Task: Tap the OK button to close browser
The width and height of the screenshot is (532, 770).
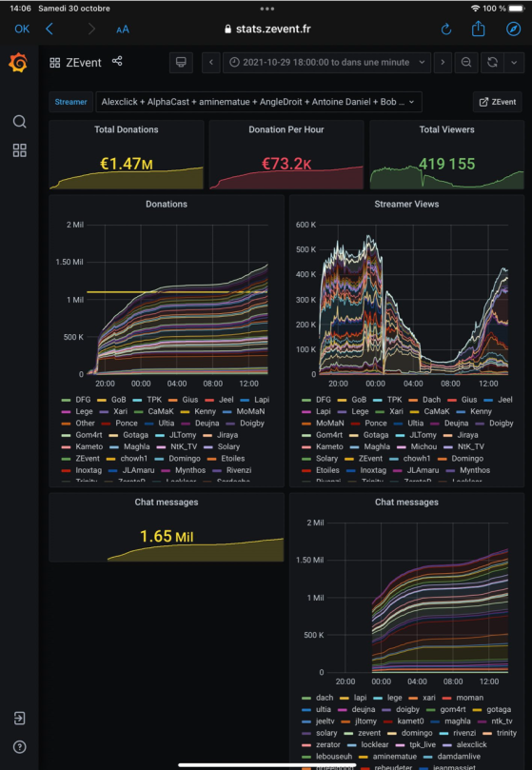Action: (22, 29)
